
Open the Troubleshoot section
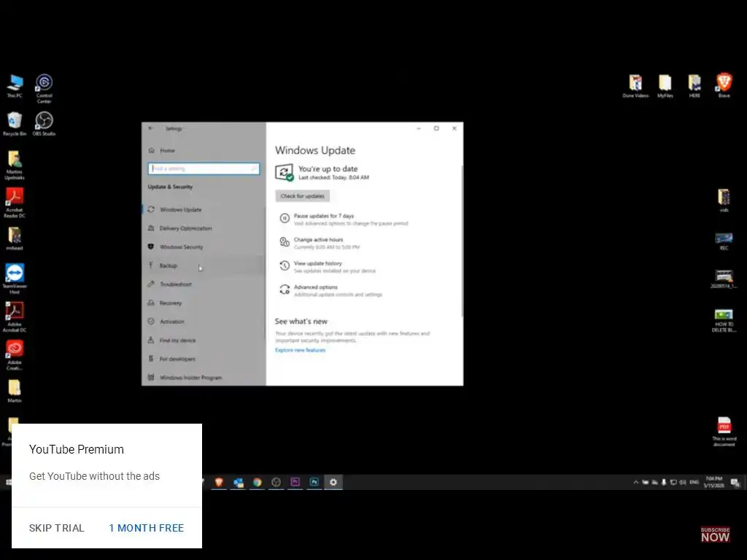(x=204, y=284)
